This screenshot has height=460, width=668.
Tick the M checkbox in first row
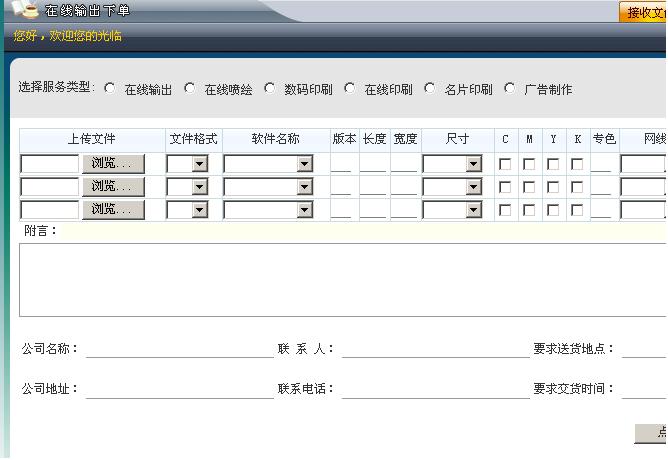pyautogui.click(x=529, y=164)
